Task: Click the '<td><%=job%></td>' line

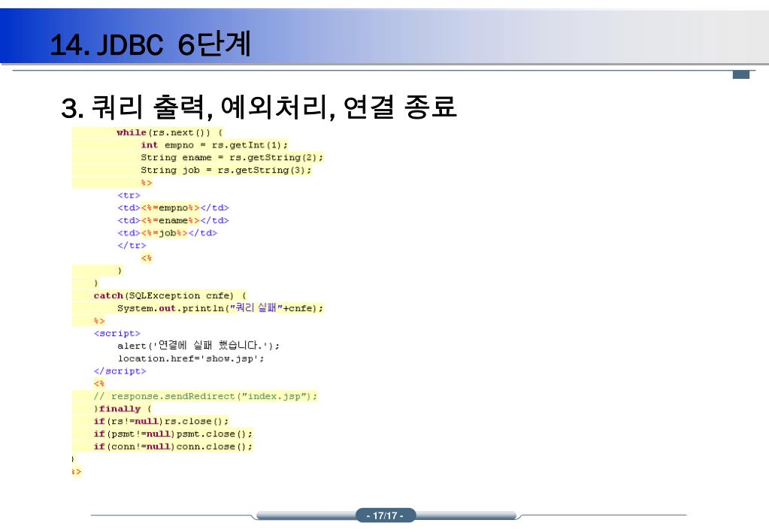Action: click(167, 233)
